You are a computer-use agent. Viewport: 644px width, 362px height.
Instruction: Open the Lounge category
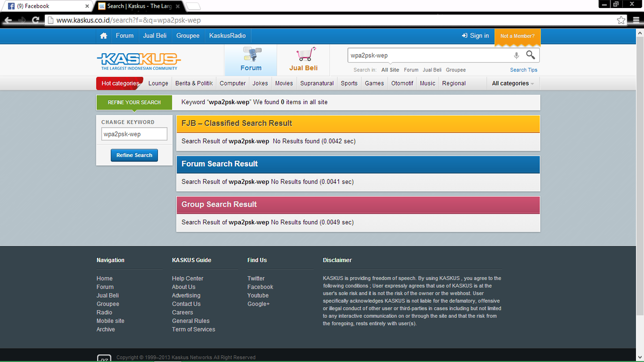tap(158, 83)
